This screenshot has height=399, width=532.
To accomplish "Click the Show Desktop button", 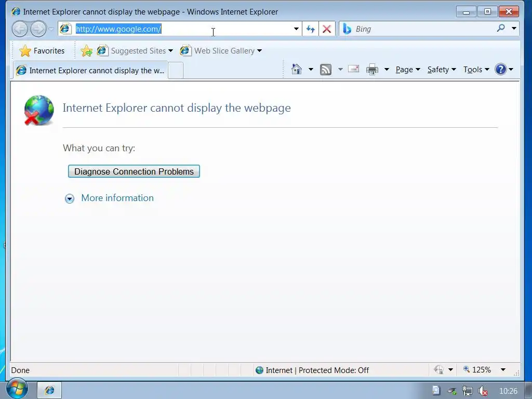I will click(x=528, y=390).
